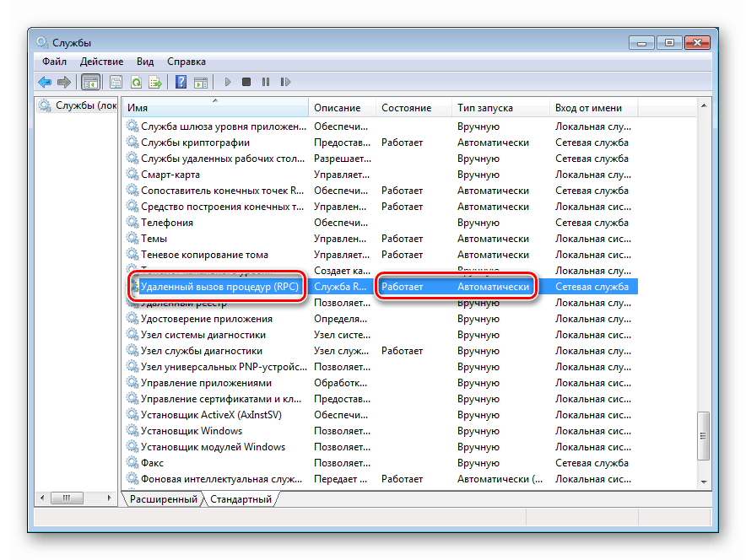Click the Back arrow toolbar icon
The width and height of the screenshot is (746, 560).
45,83
